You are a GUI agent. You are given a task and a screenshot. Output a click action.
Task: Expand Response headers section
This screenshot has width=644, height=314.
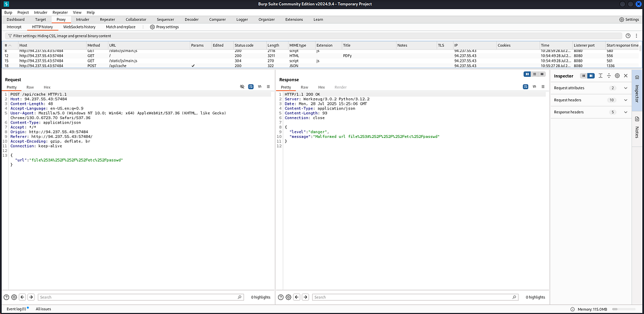pyautogui.click(x=590, y=112)
